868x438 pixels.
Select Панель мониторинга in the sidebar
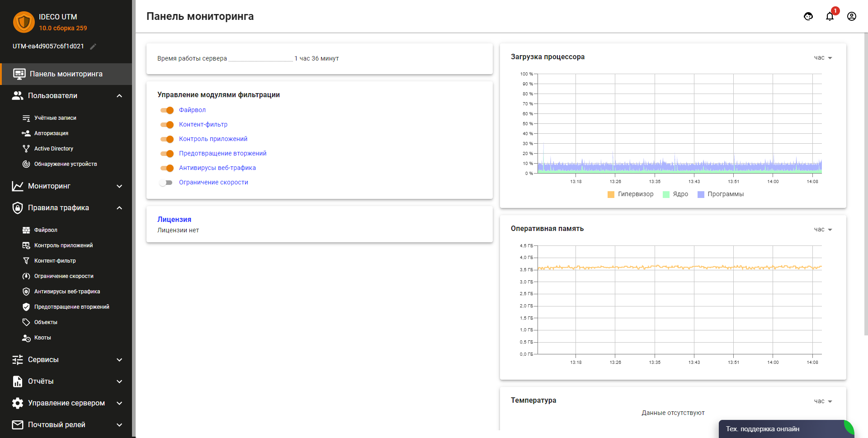click(x=66, y=74)
